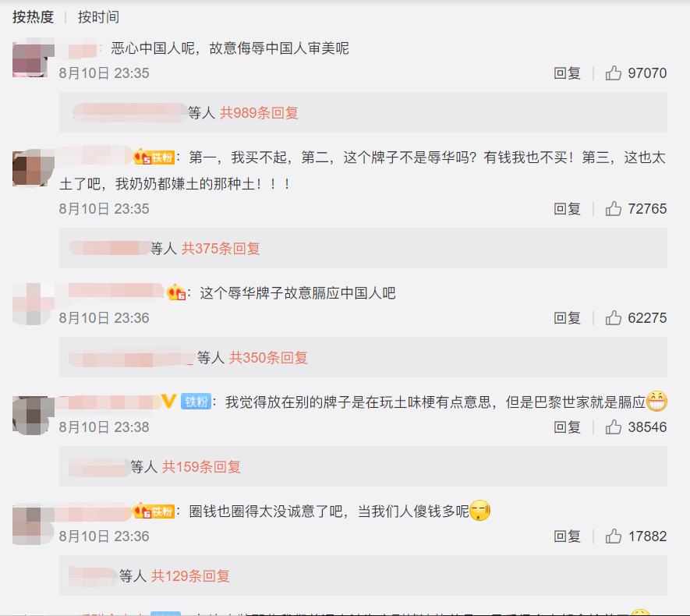Click the crown 铁粉 badge on second comment
Screen dimensions: 690x616
coord(154,157)
